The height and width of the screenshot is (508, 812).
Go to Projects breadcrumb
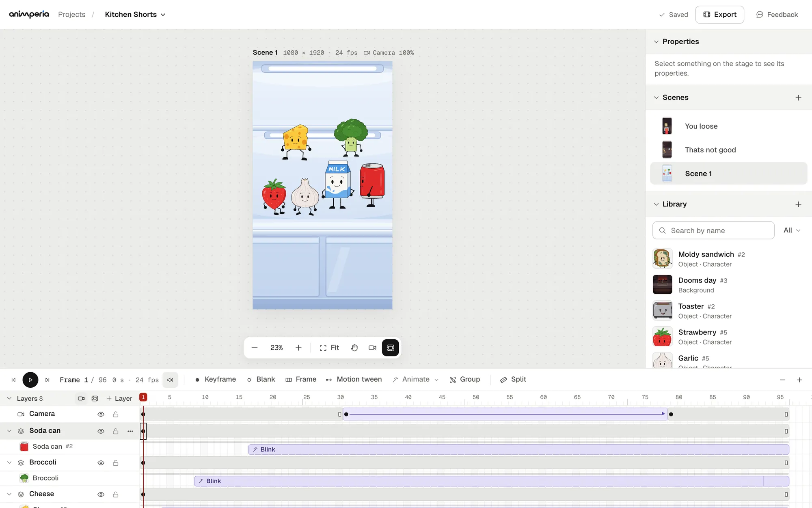pyautogui.click(x=72, y=15)
